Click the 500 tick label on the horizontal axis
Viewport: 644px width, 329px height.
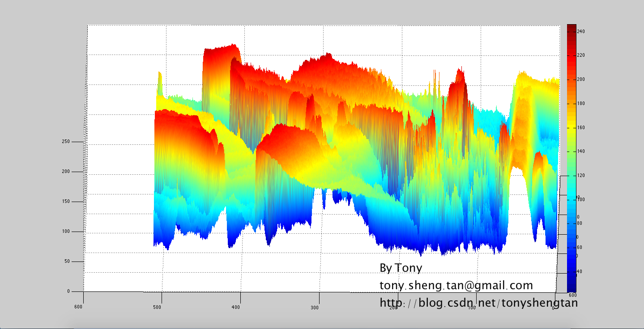157,307
